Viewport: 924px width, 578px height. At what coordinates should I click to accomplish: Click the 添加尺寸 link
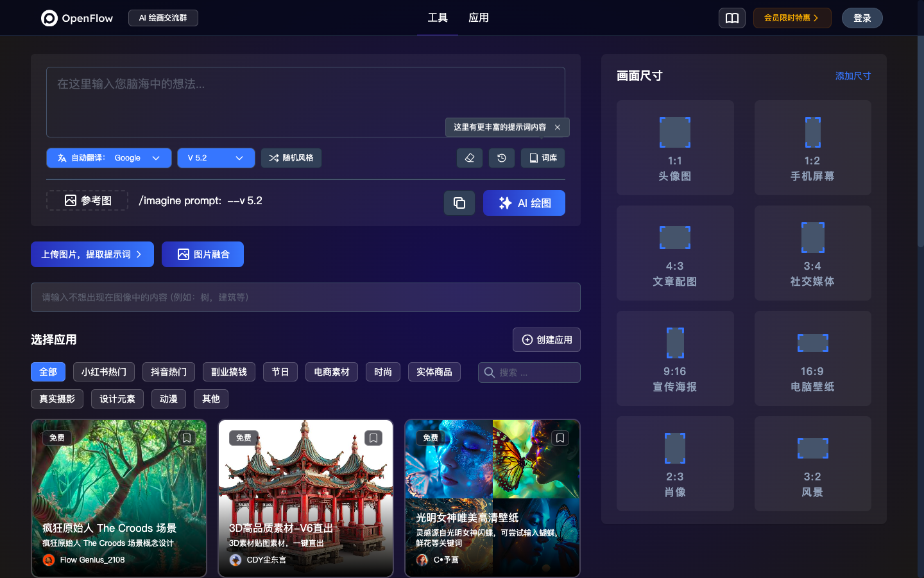(x=853, y=76)
